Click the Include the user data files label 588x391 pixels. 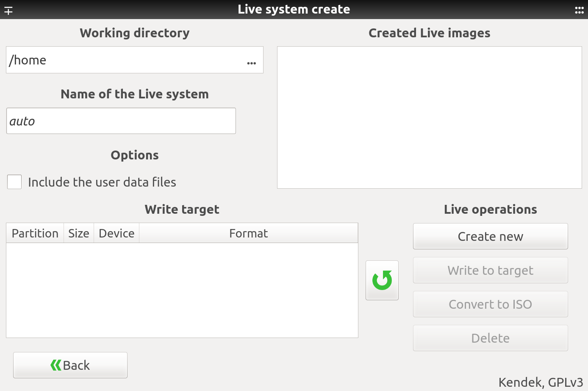click(x=102, y=182)
